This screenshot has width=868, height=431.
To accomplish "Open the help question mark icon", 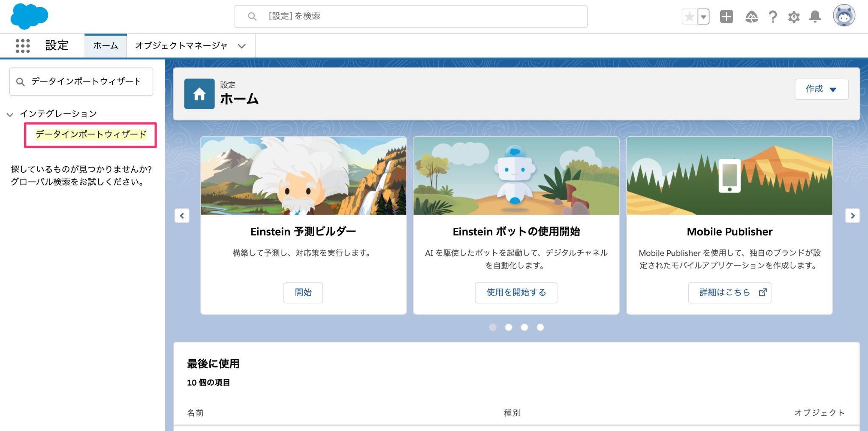I will (x=773, y=17).
